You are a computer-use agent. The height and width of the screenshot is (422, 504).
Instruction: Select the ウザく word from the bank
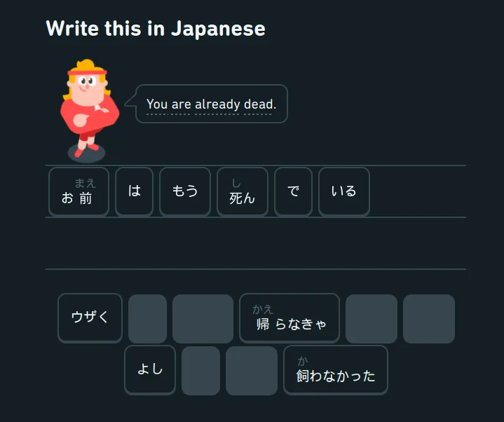pyautogui.click(x=90, y=318)
